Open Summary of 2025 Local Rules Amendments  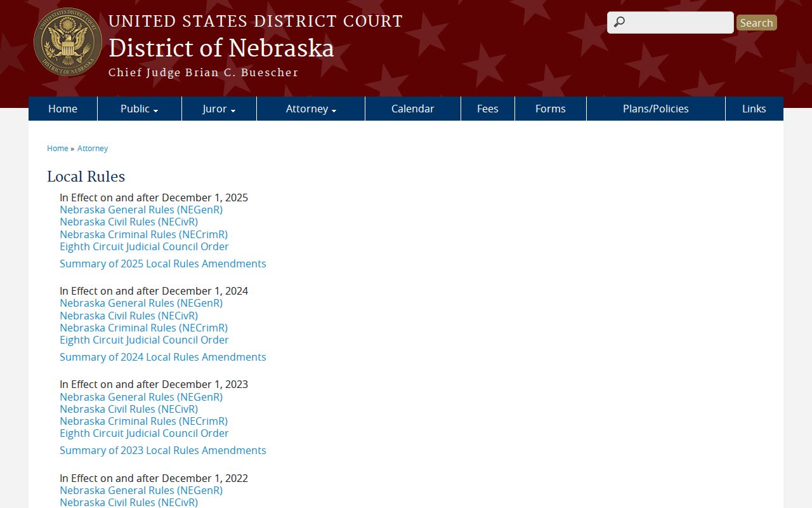tap(163, 264)
